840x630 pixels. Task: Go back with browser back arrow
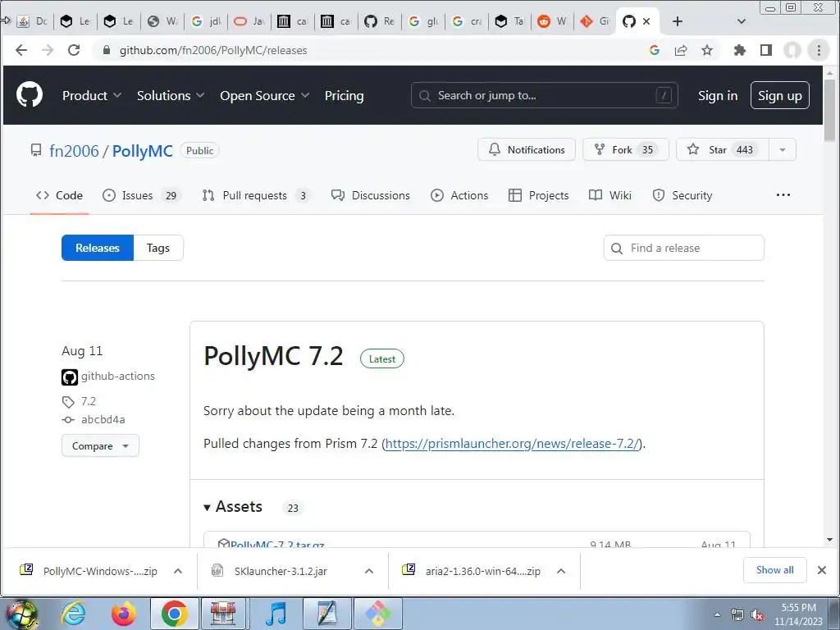[x=21, y=50]
